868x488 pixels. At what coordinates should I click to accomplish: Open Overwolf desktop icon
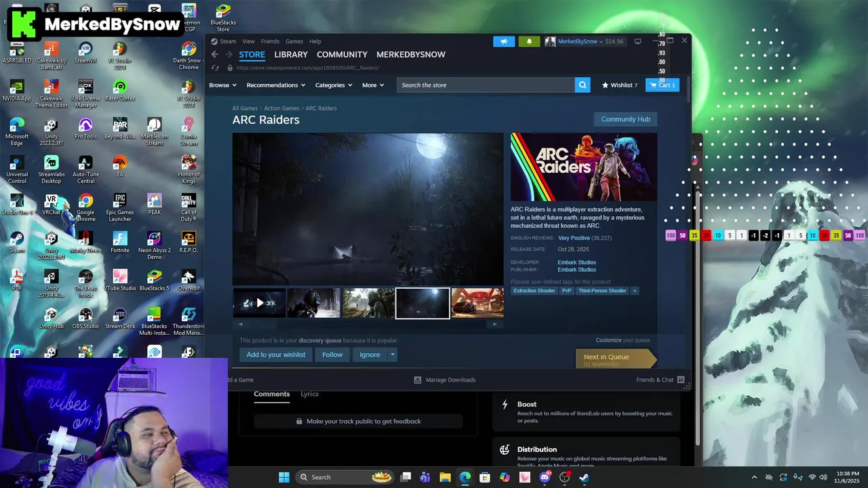point(189,281)
